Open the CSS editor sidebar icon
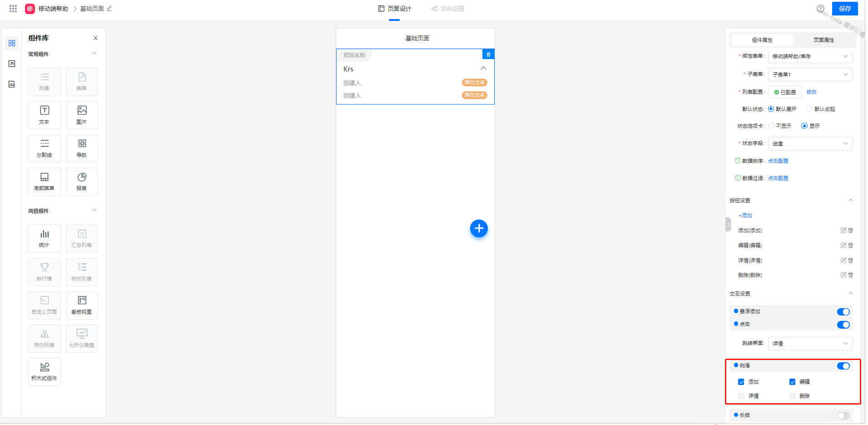Screen dimensions: 868x425 (x=12, y=85)
